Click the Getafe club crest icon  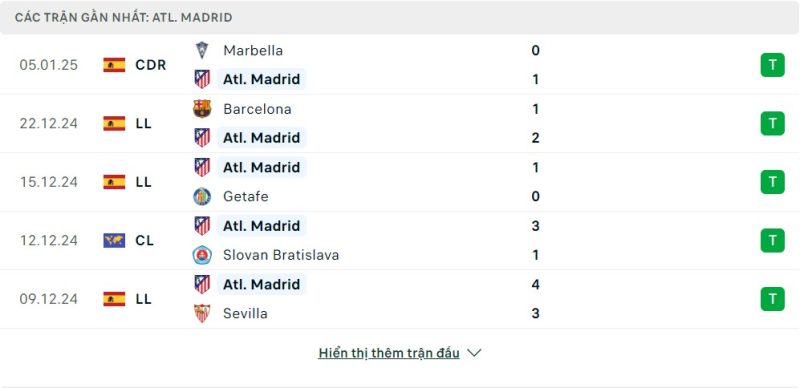point(202,197)
